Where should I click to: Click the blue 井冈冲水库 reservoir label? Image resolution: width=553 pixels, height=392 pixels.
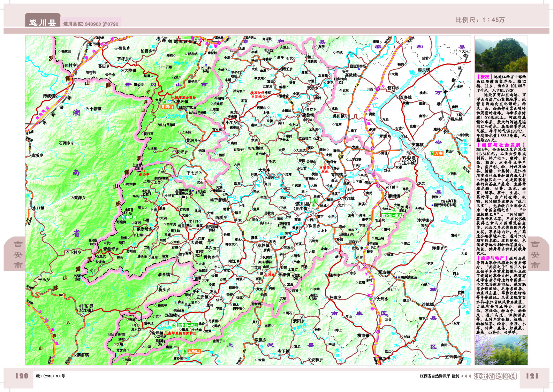[177, 116]
